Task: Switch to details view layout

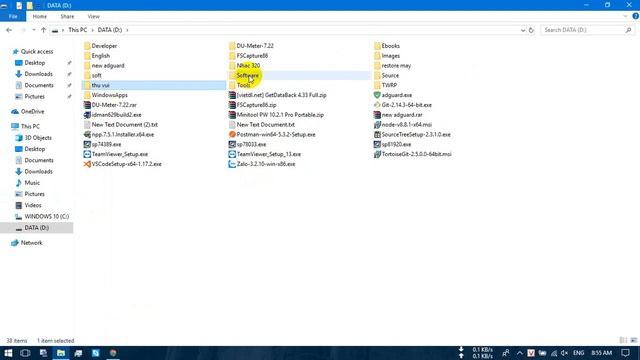Action: (623, 340)
